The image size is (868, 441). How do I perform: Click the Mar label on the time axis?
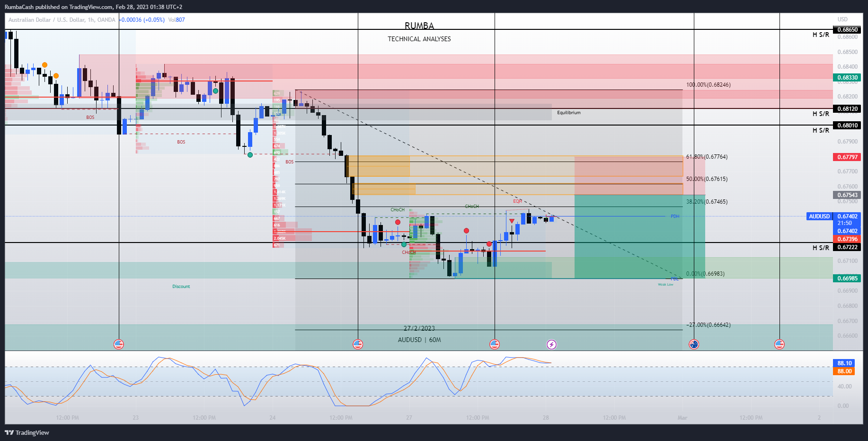pyautogui.click(x=682, y=418)
